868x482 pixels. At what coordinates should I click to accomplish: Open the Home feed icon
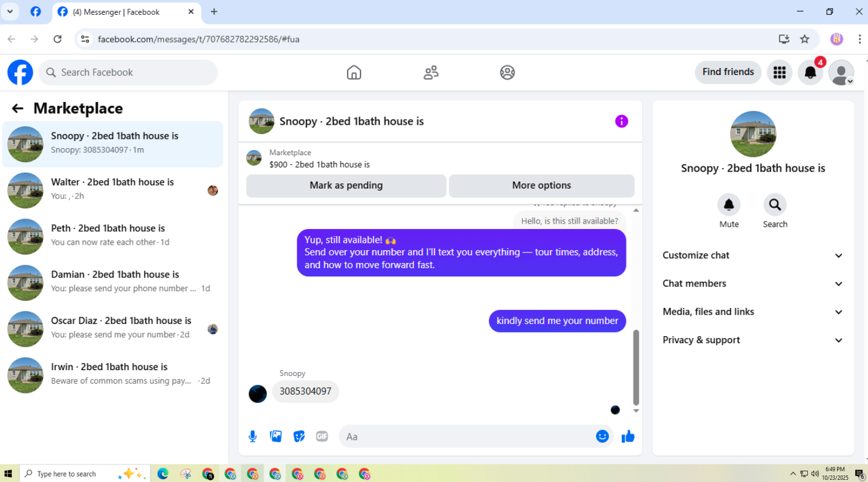click(354, 72)
